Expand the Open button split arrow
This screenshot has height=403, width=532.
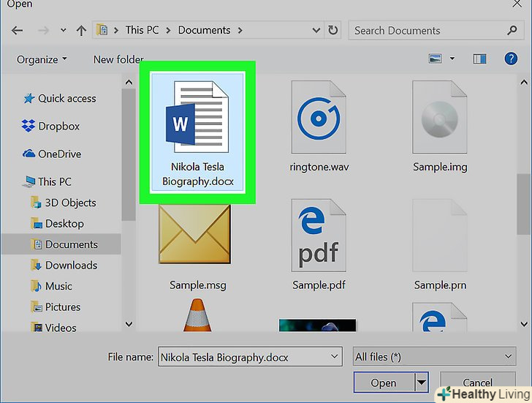(422, 383)
